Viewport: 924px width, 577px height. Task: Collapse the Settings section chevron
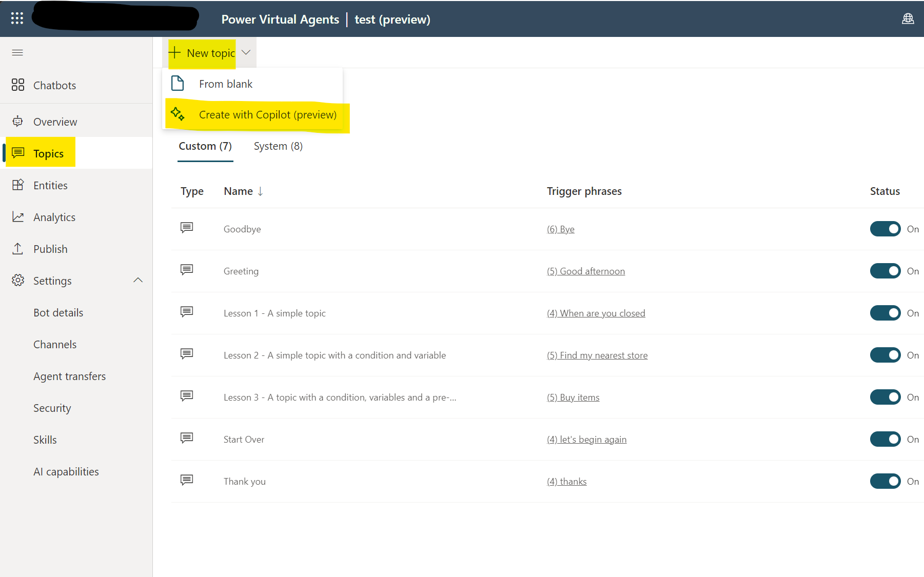pyautogui.click(x=138, y=280)
